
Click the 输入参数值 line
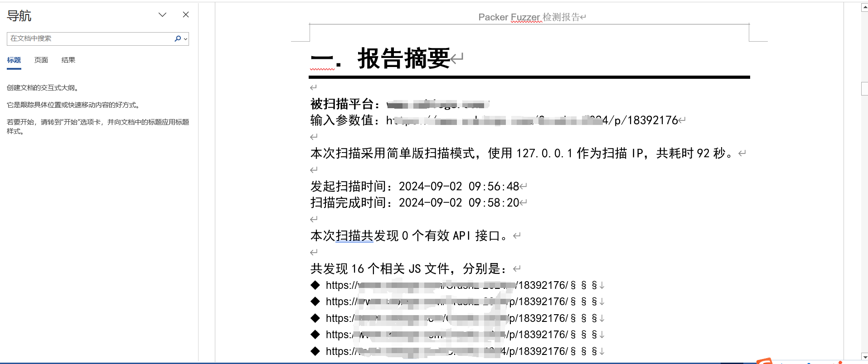(x=494, y=120)
